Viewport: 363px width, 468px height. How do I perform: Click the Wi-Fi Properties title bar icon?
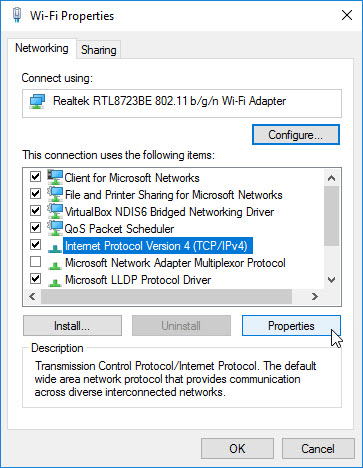(x=17, y=15)
